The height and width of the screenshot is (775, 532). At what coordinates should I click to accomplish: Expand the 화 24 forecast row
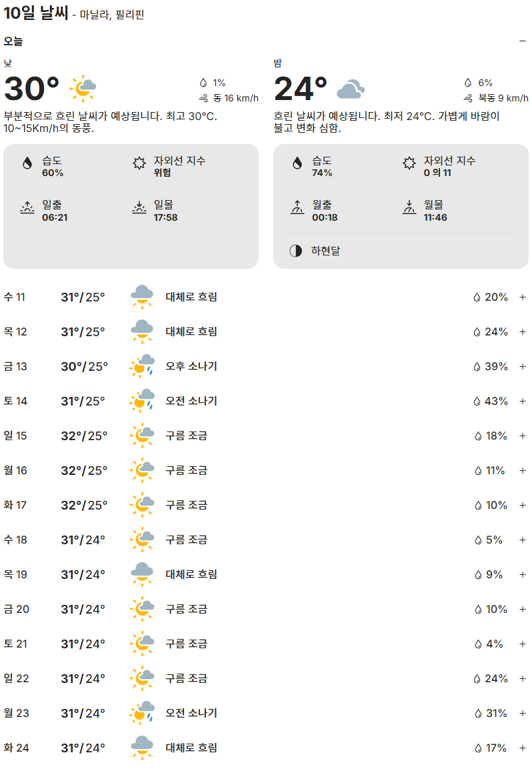point(523,748)
